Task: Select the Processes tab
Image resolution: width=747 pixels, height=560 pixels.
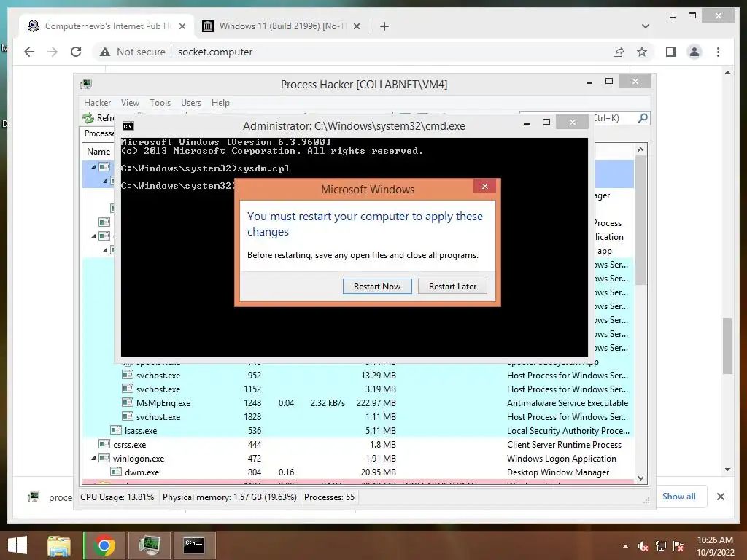Action: (98, 133)
